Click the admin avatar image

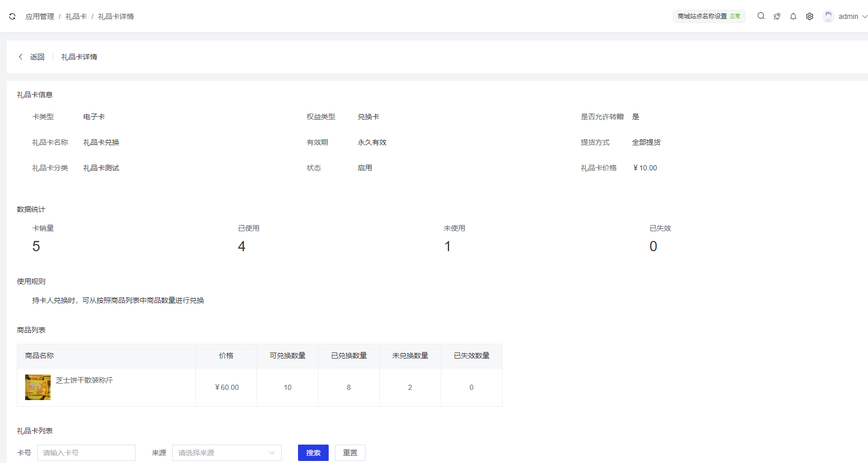click(x=828, y=16)
